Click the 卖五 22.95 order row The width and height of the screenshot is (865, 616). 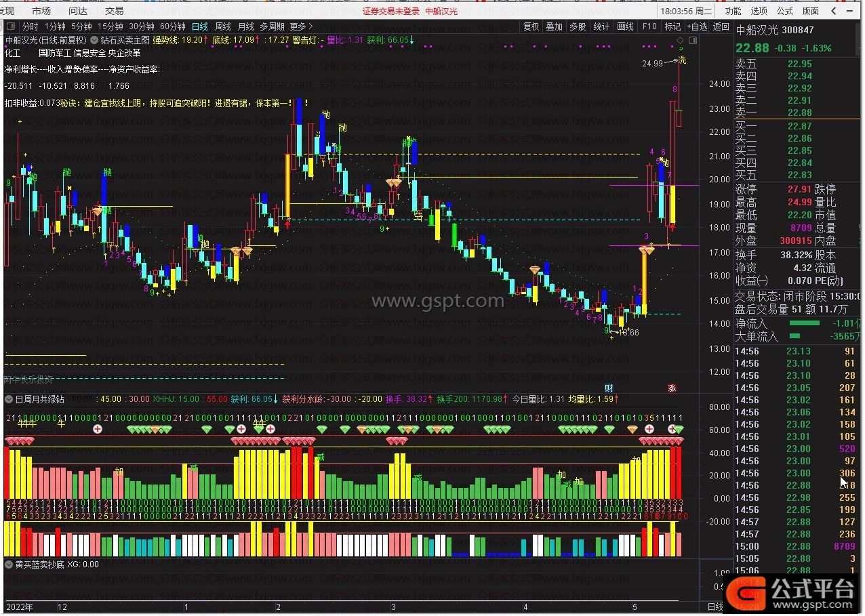799,64
